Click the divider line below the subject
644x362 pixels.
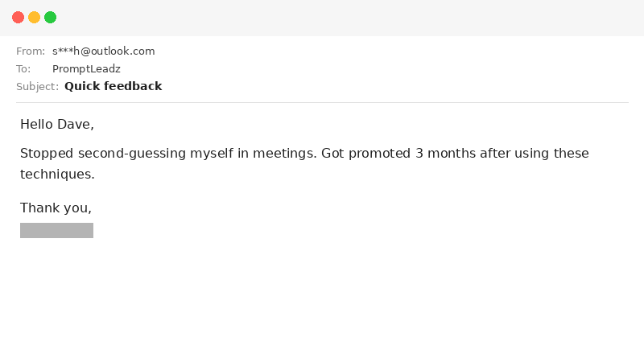coord(322,102)
